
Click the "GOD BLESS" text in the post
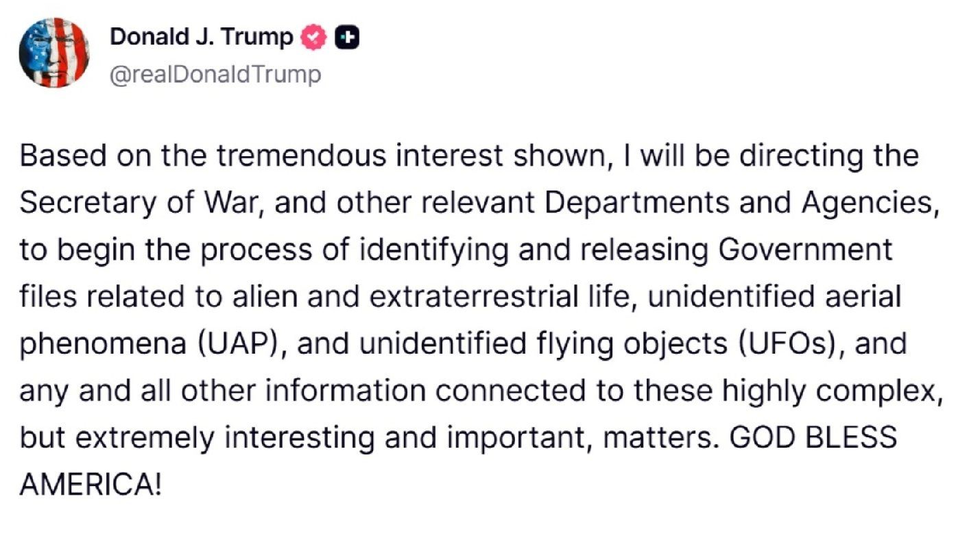pos(813,437)
